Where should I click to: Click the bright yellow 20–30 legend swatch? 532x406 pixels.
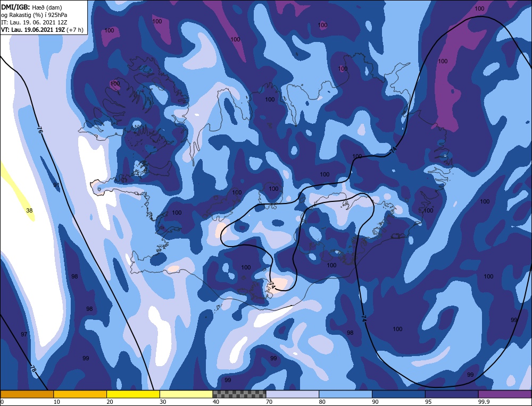133,394
